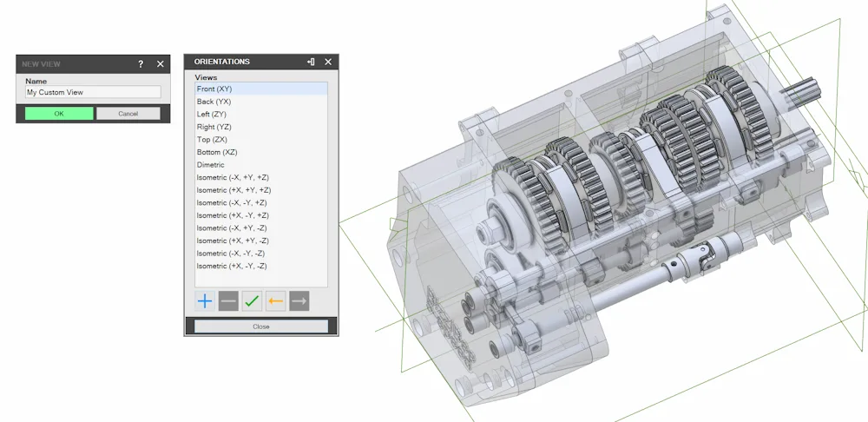Select Isometric (+X, -Y, -Z) view
Viewport: 868px width, 422px height.
(260, 266)
